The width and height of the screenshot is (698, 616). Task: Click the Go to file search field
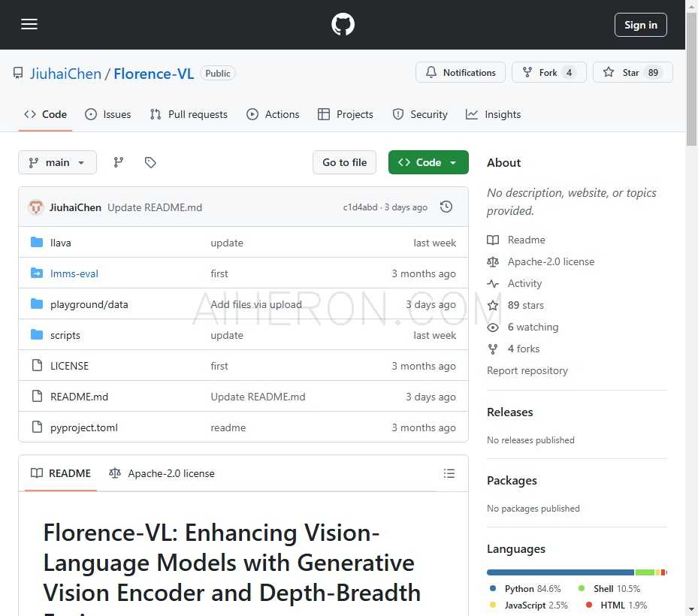click(344, 162)
